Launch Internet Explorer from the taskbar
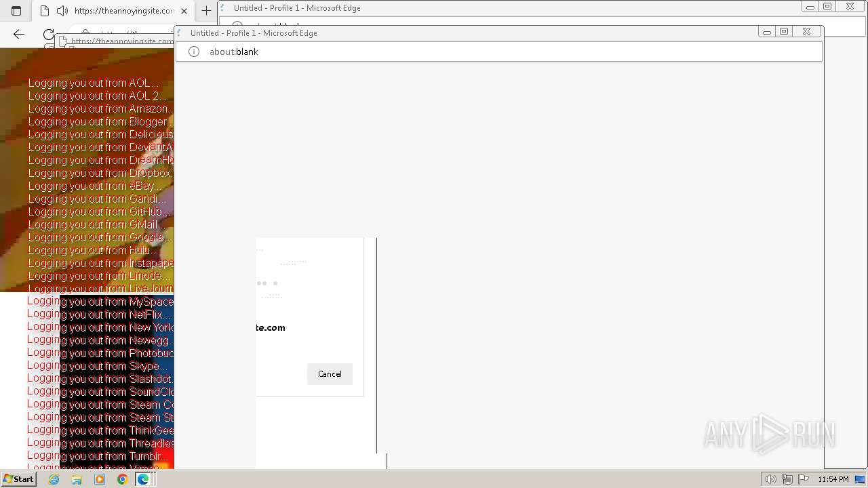The image size is (868, 488). click(54, 479)
